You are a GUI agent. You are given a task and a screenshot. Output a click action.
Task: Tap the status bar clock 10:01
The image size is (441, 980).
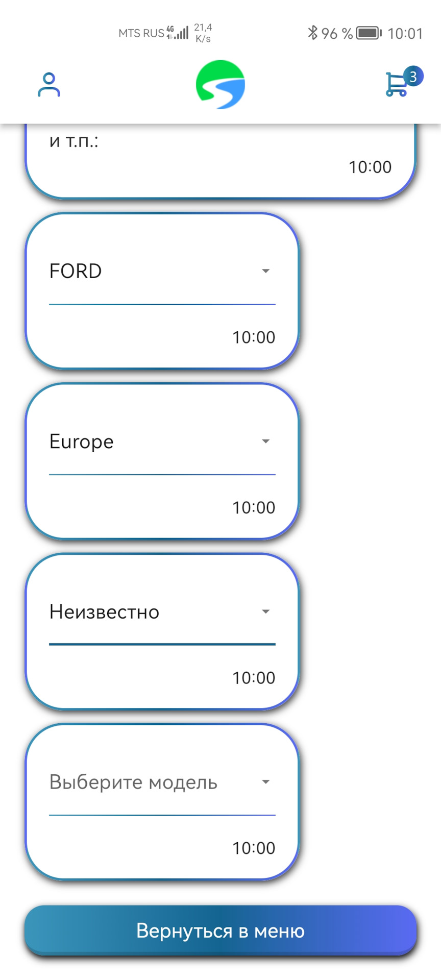[405, 34]
